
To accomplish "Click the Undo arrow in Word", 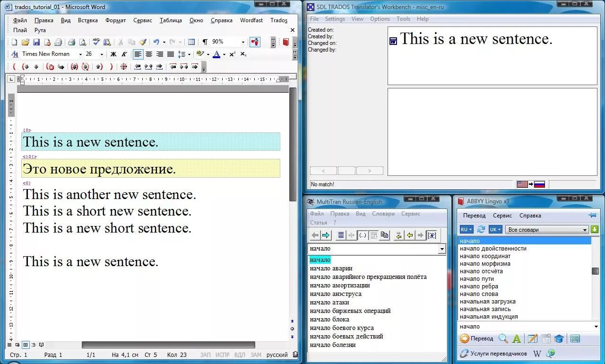I will coord(156,42).
